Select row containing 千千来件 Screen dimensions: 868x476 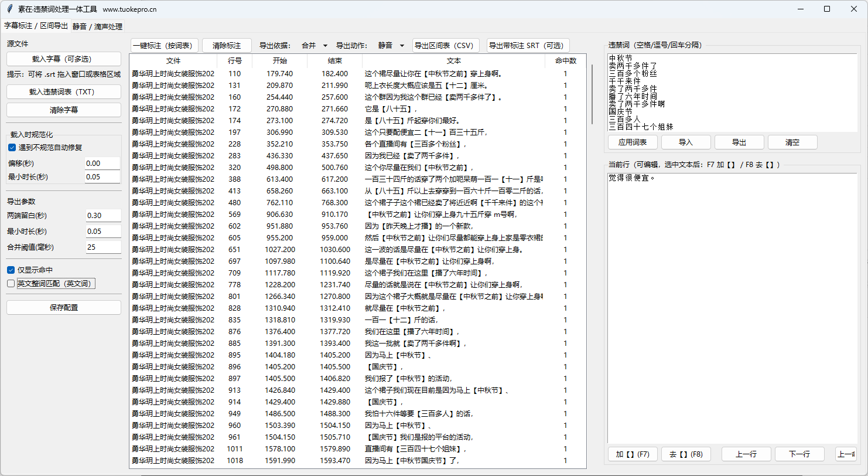pos(358,203)
